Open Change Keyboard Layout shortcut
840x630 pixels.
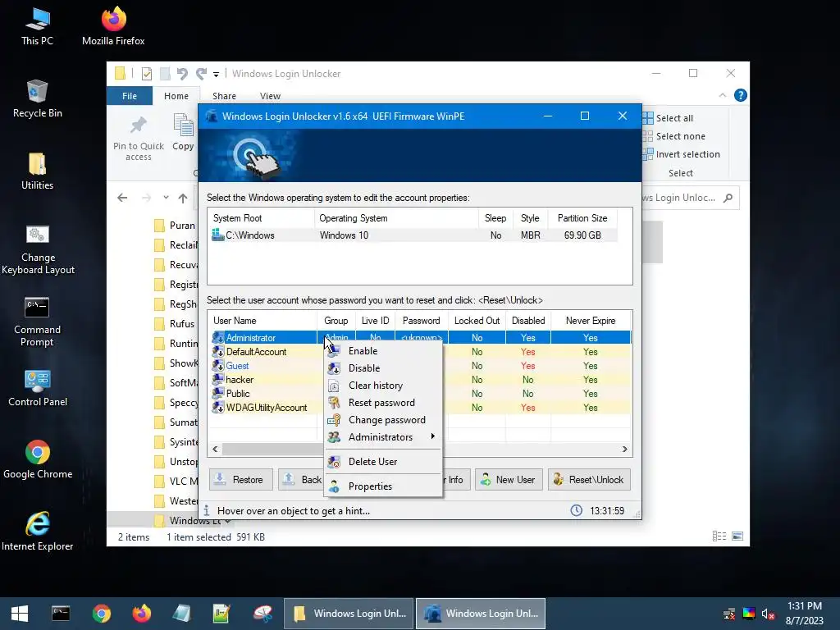click(x=38, y=250)
